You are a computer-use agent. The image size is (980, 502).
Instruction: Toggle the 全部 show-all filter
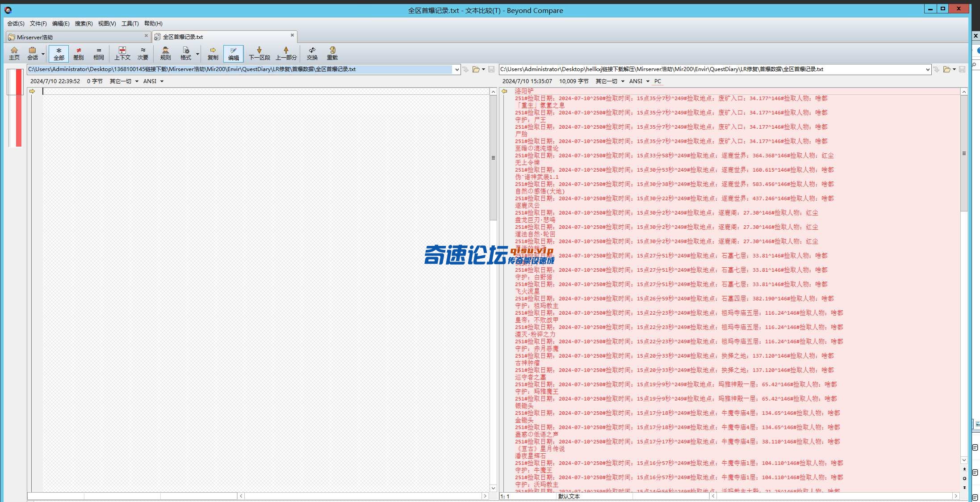point(59,53)
